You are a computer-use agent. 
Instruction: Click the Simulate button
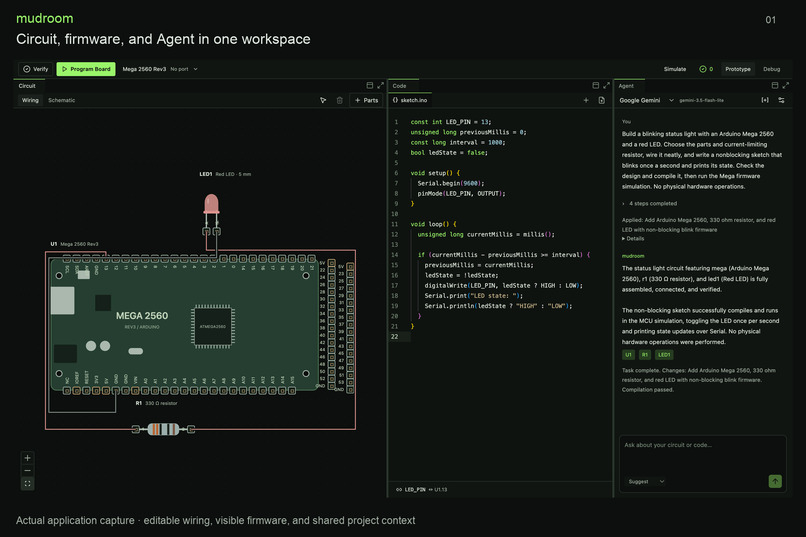pyautogui.click(x=674, y=69)
